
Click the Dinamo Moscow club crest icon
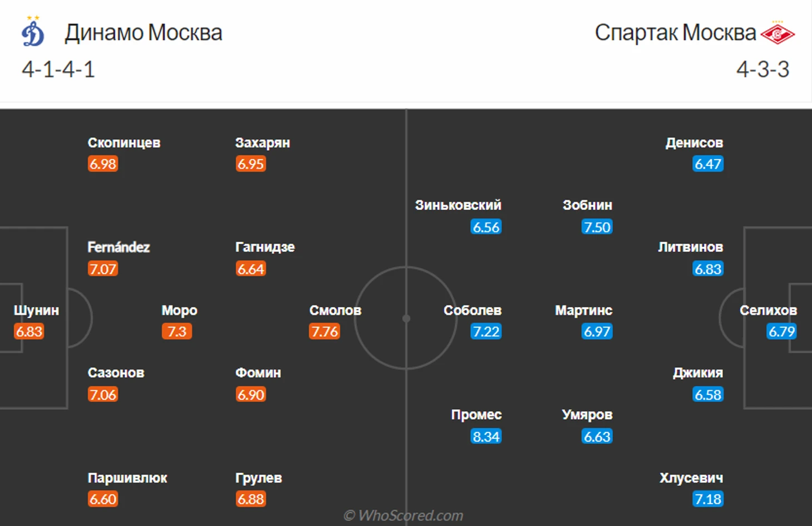click(x=33, y=31)
